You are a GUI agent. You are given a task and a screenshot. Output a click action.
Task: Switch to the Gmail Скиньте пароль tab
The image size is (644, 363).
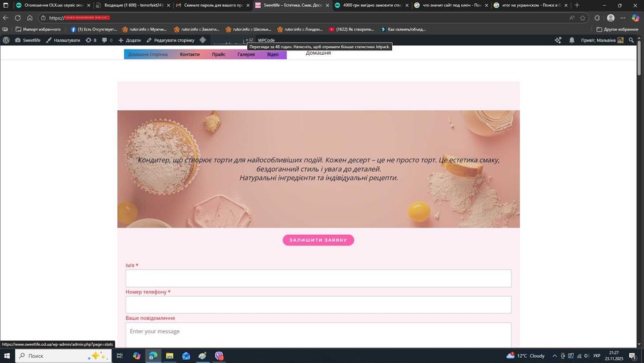[213, 5]
